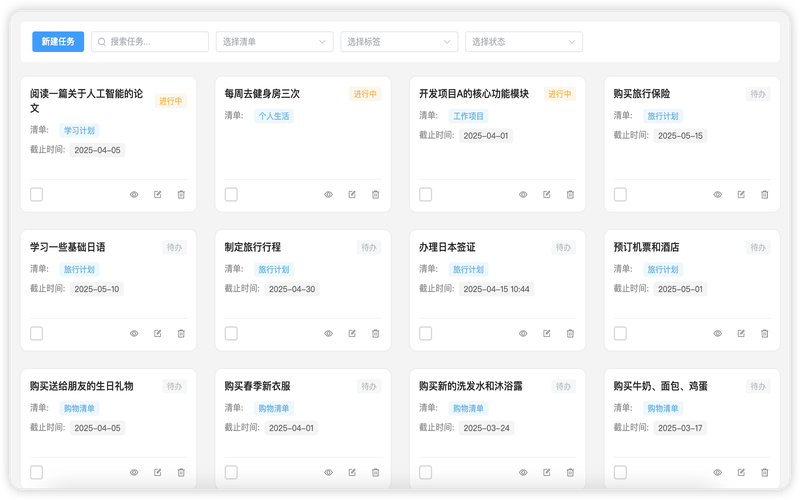Check off 每周去健身房三次 task
The width and height of the screenshot is (800, 500).
pos(231,194)
